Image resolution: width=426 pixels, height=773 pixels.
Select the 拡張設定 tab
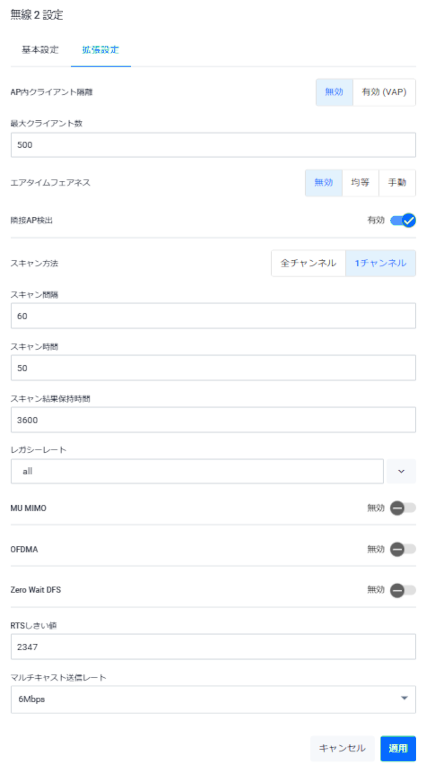(101, 50)
